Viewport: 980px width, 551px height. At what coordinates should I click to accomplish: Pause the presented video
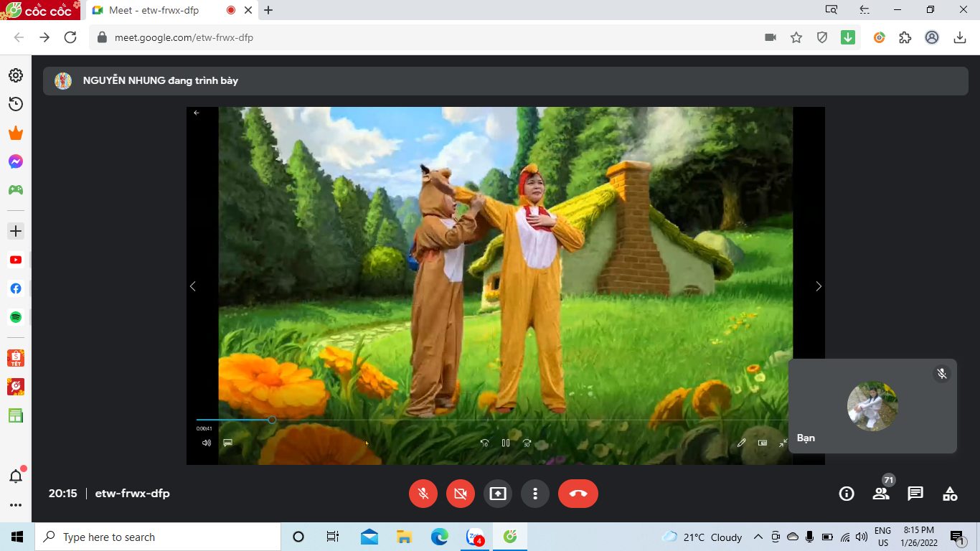(506, 443)
